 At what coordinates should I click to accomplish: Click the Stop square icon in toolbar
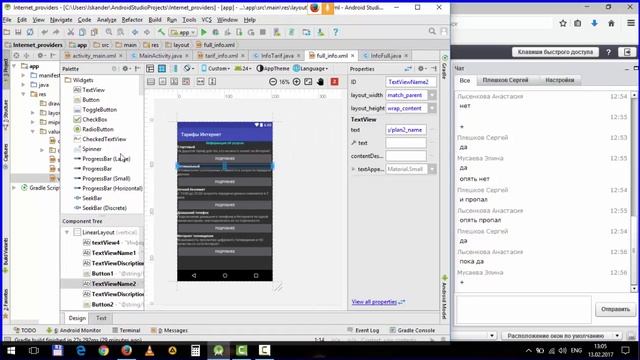(263, 32)
